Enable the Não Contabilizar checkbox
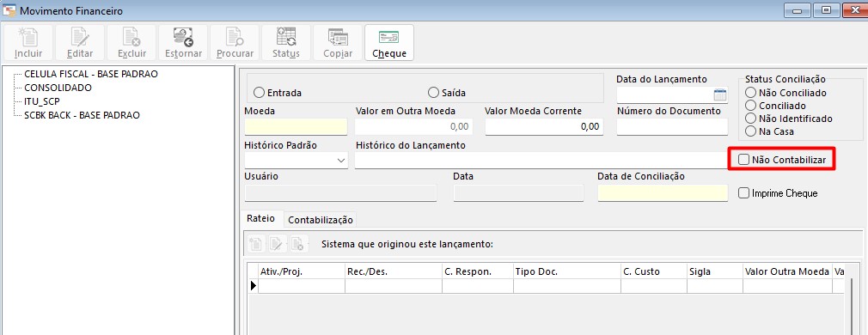 pyautogui.click(x=744, y=160)
